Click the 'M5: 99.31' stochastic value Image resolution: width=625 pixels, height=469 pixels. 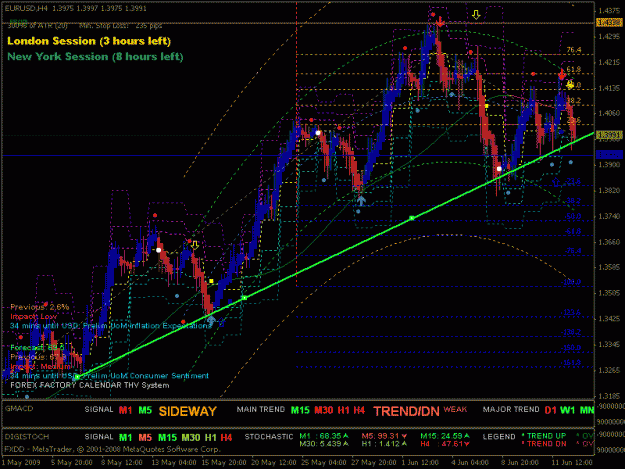click(384, 436)
